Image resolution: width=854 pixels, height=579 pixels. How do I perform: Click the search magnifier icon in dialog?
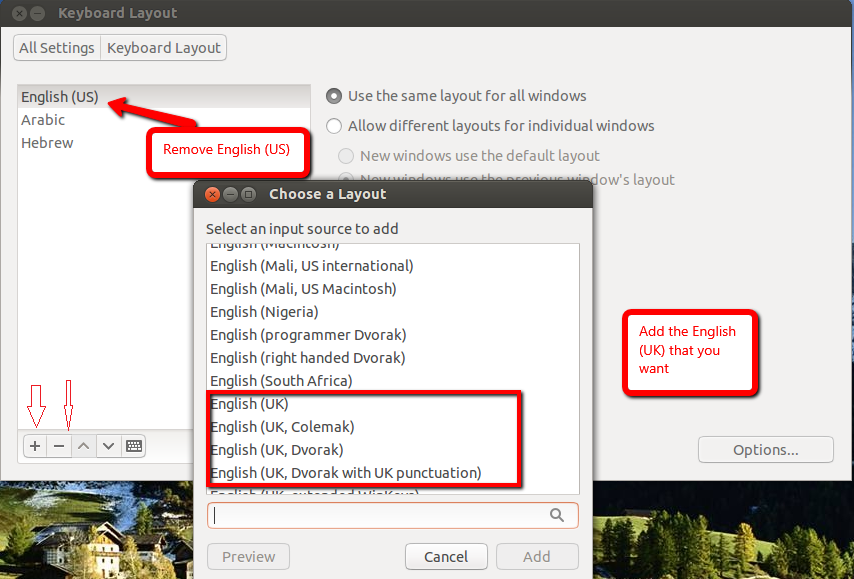(x=557, y=515)
